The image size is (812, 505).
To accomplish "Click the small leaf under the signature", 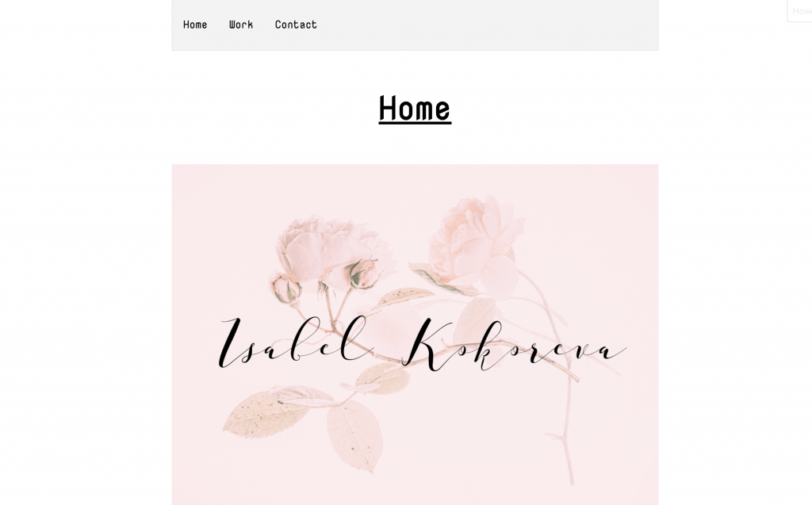I will point(383,378).
